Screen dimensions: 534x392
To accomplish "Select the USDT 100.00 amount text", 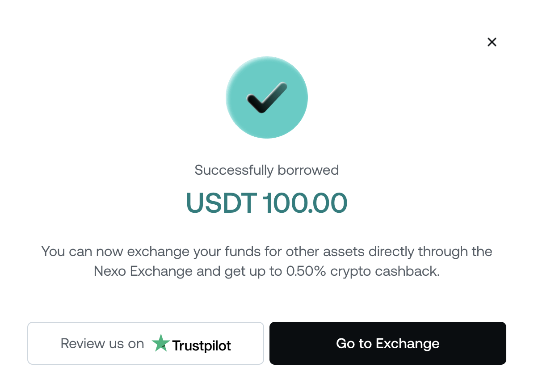I will pos(267,202).
